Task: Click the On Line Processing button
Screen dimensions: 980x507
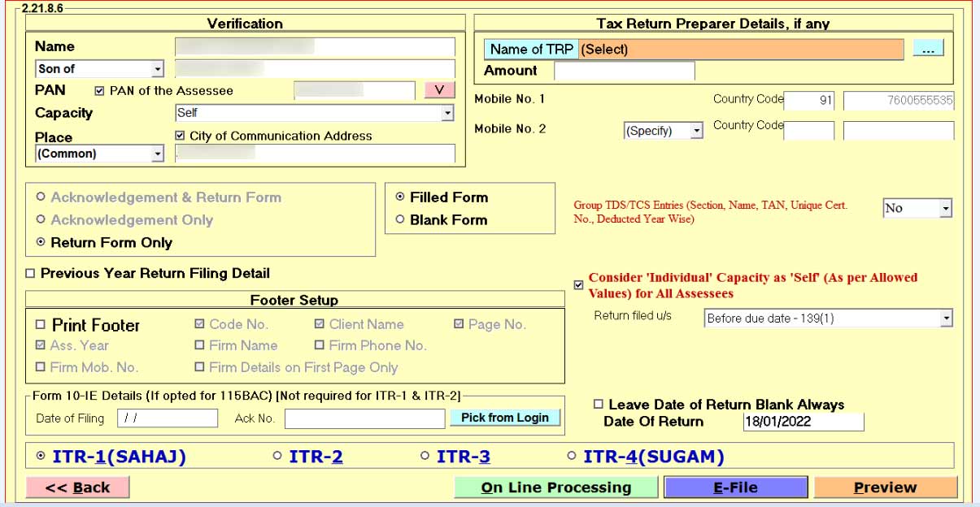Action: (555, 487)
